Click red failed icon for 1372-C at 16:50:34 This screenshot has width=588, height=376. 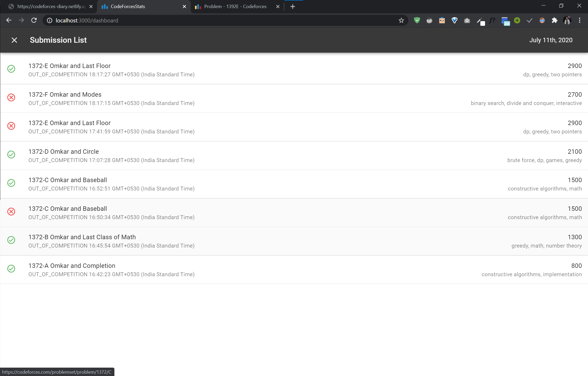(11, 212)
